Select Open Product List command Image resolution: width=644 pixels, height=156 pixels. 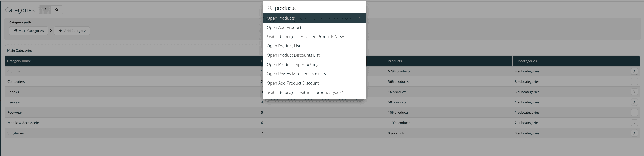click(x=283, y=46)
